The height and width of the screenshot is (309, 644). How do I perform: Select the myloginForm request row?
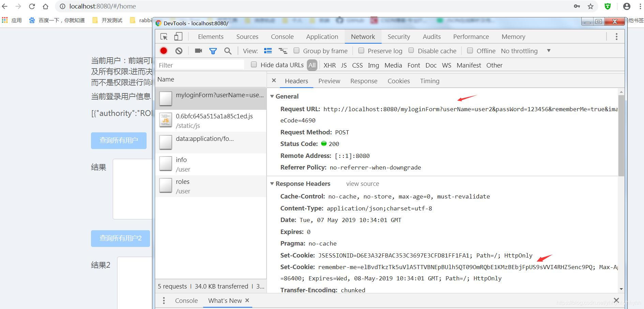(211, 99)
